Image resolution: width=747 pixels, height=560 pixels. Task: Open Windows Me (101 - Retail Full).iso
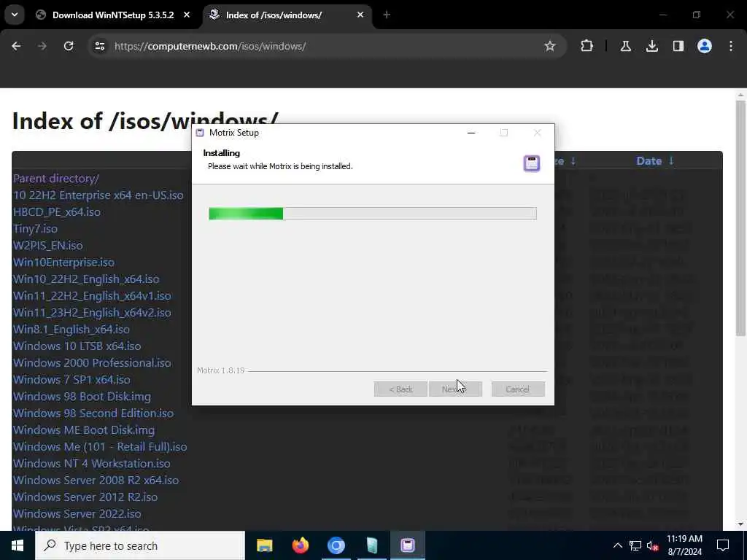(x=100, y=447)
